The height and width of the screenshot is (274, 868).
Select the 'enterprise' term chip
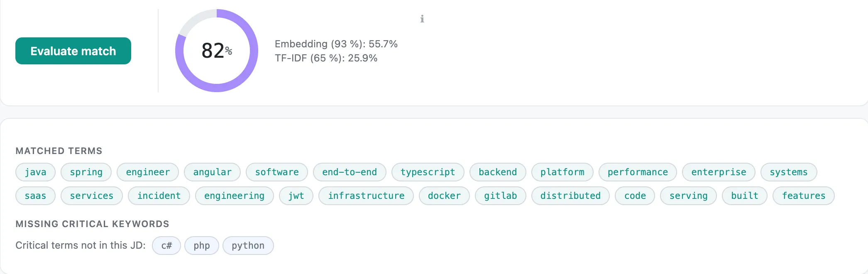[x=719, y=172]
